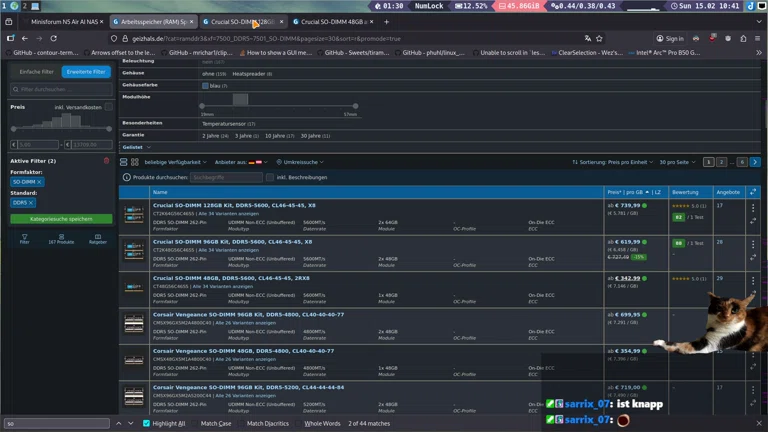Viewport: 768px width, 432px height.
Task: Go to next results page arrow
Action: [x=755, y=162]
